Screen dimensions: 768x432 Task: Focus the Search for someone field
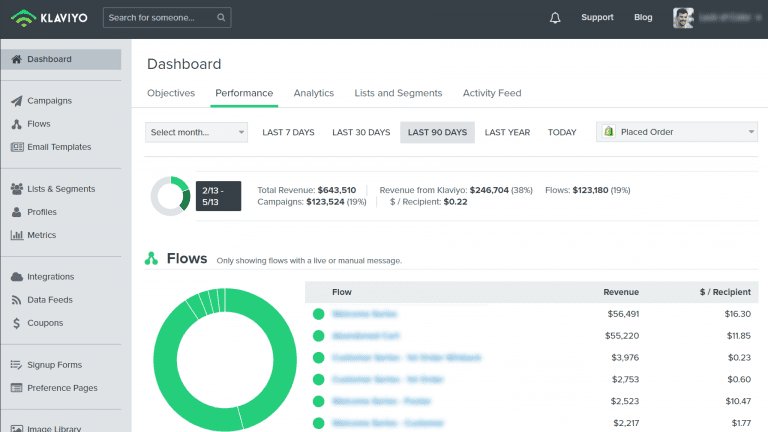coord(158,18)
